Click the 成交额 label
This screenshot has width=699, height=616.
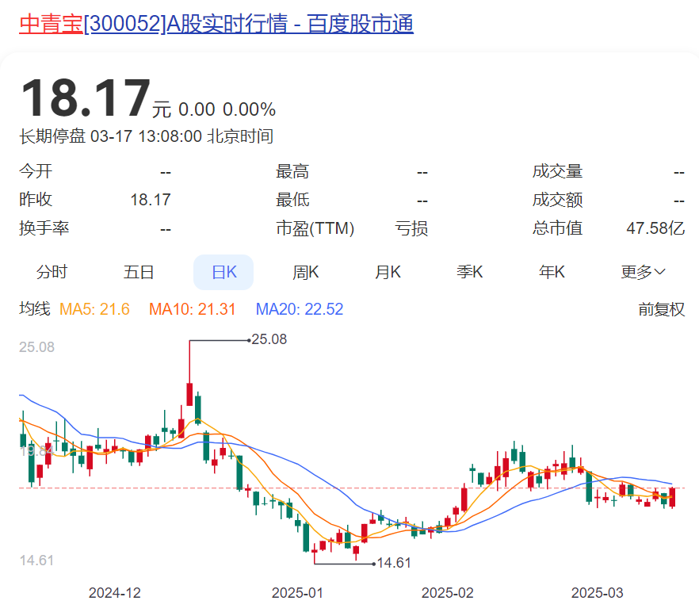(x=557, y=200)
